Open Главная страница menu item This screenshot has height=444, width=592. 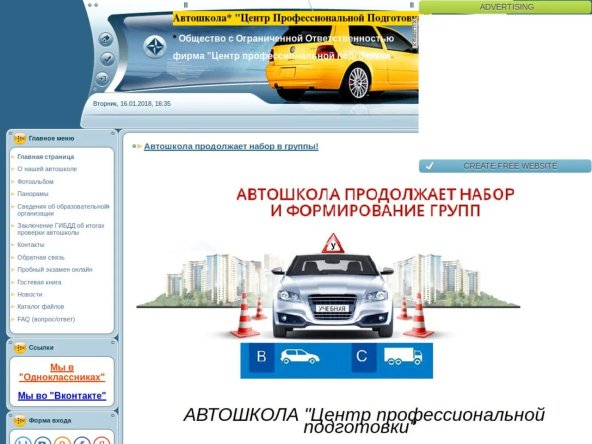coord(46,157)
